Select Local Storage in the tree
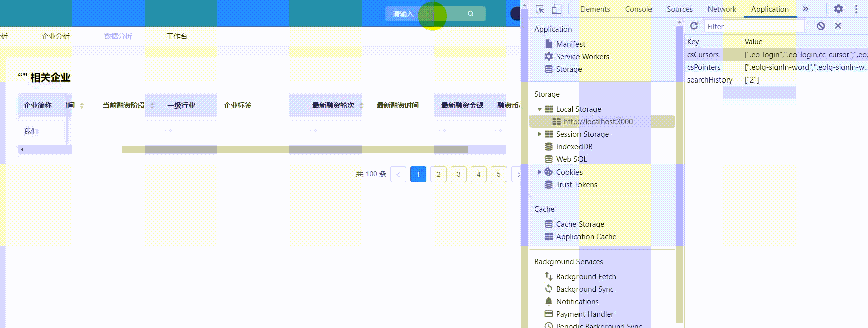Viewport: 868px width, 328px height. point(578,109)
